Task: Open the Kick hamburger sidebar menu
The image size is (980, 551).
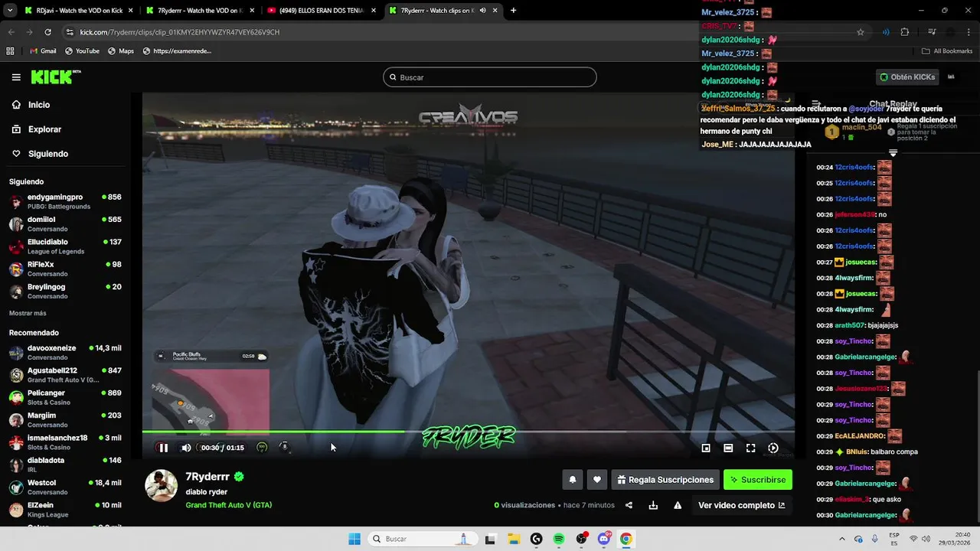Action: (x=16, y=77)
